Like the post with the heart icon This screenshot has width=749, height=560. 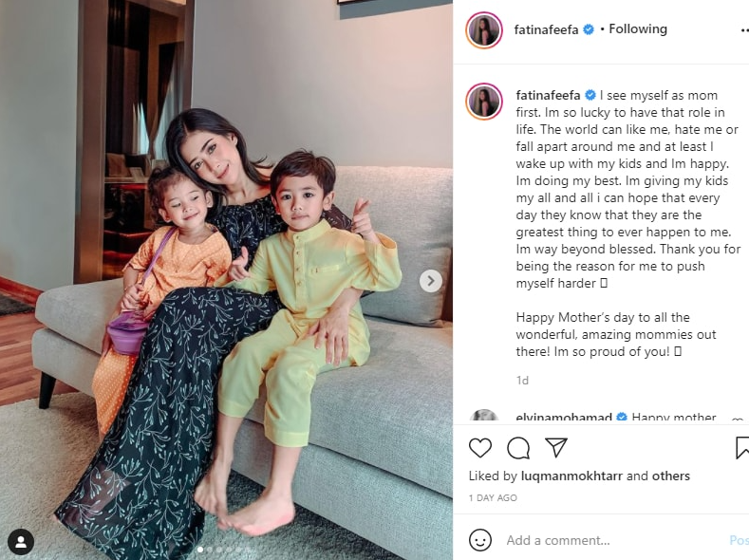480,448
